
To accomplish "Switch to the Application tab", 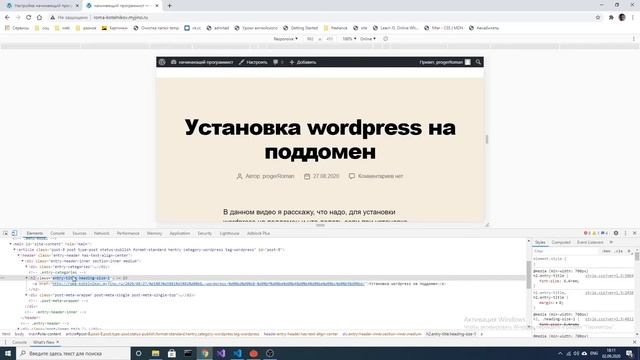I will click(x=180, y=233).
